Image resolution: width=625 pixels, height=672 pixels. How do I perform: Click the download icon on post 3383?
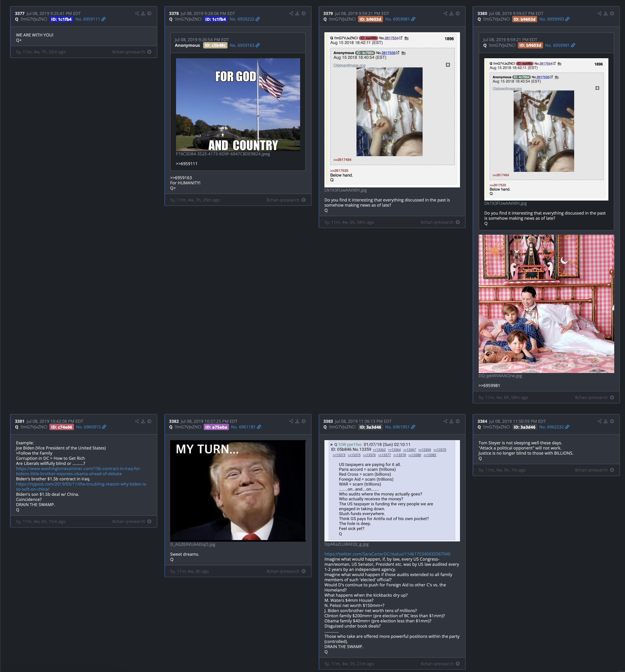[452, 421]
